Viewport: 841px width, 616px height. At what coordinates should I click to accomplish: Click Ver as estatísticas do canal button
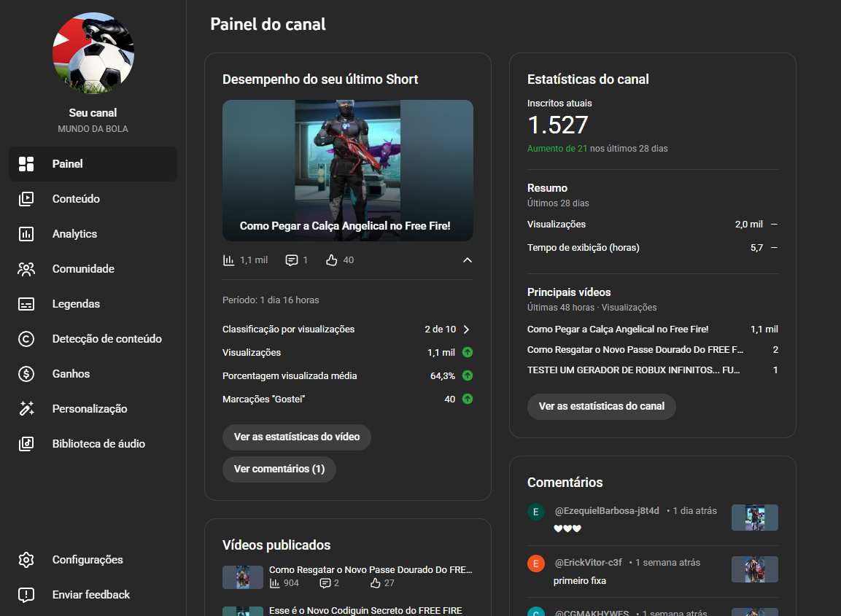(x=601, y=406)
